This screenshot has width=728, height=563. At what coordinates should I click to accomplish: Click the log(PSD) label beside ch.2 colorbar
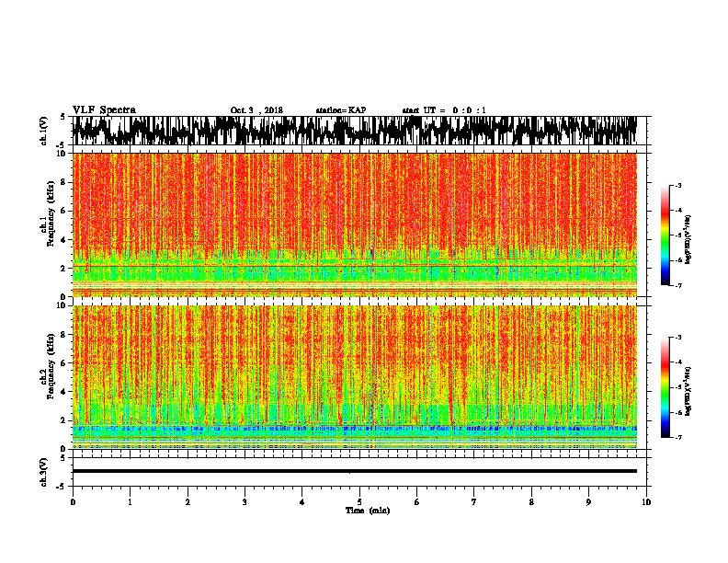[x=688, y=391]
